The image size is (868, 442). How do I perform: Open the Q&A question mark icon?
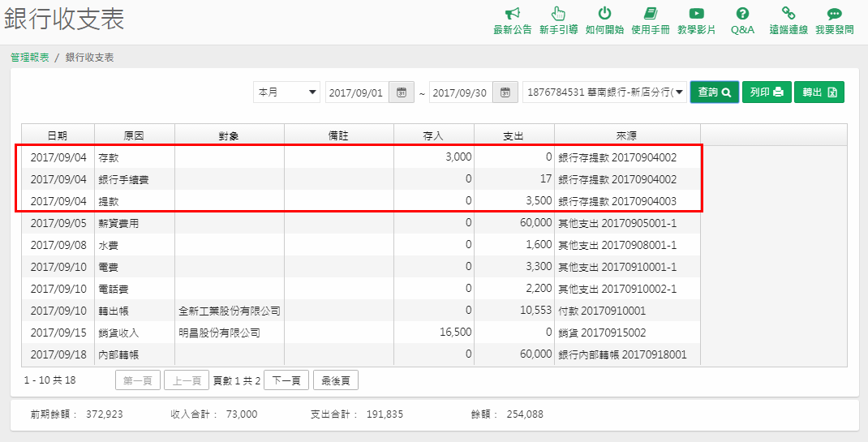coord(742,13)
